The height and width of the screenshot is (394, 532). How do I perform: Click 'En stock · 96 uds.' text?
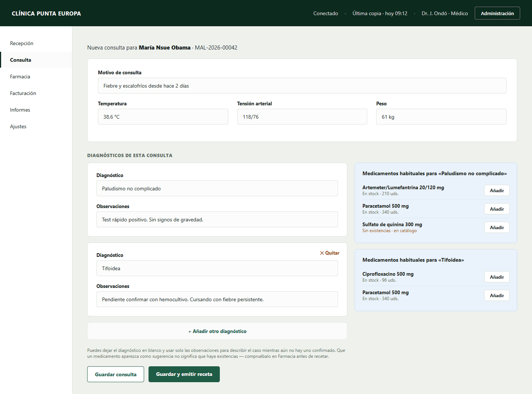(x=379, y=280)
